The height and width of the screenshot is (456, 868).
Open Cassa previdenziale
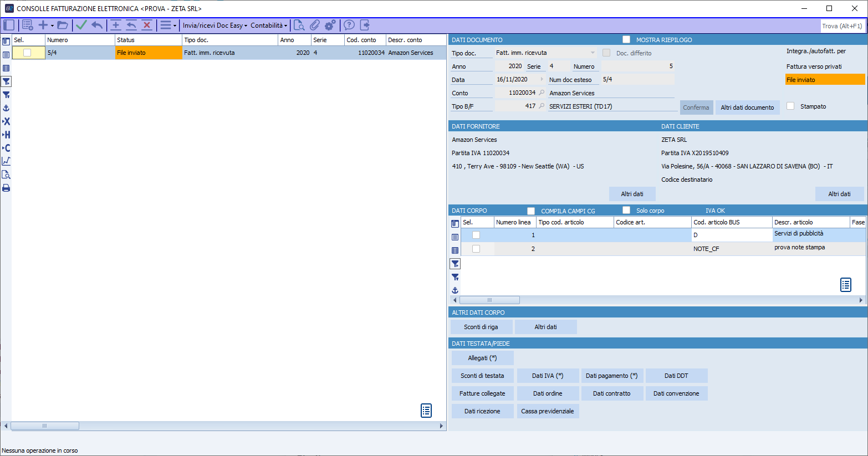pos(548,411)
